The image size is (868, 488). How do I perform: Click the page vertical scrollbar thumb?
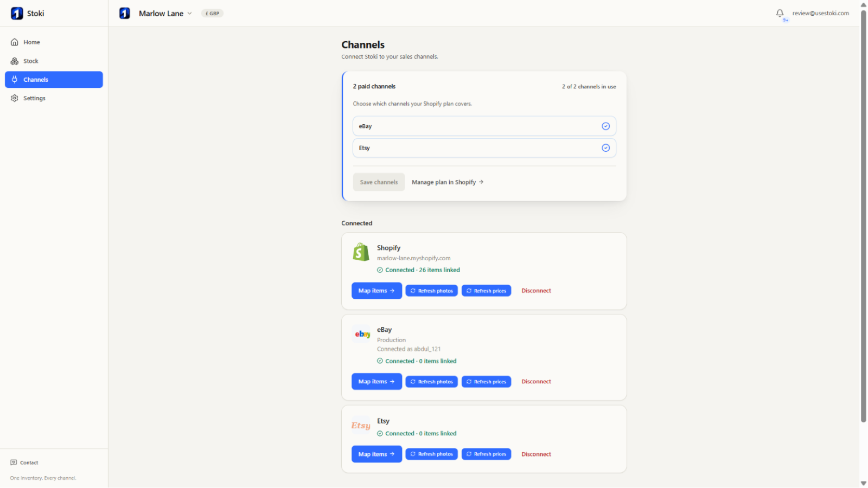point(863,216)
